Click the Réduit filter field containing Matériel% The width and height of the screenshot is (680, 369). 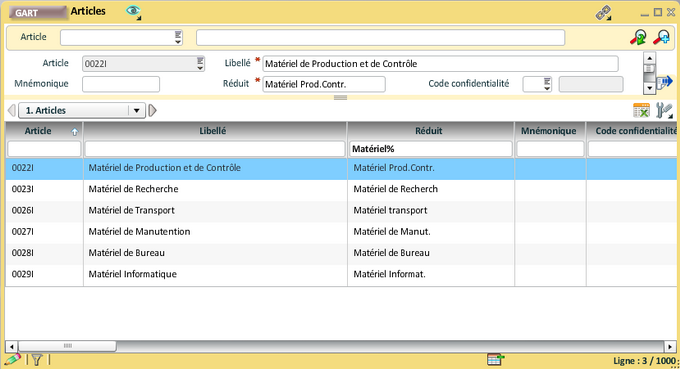431,149
